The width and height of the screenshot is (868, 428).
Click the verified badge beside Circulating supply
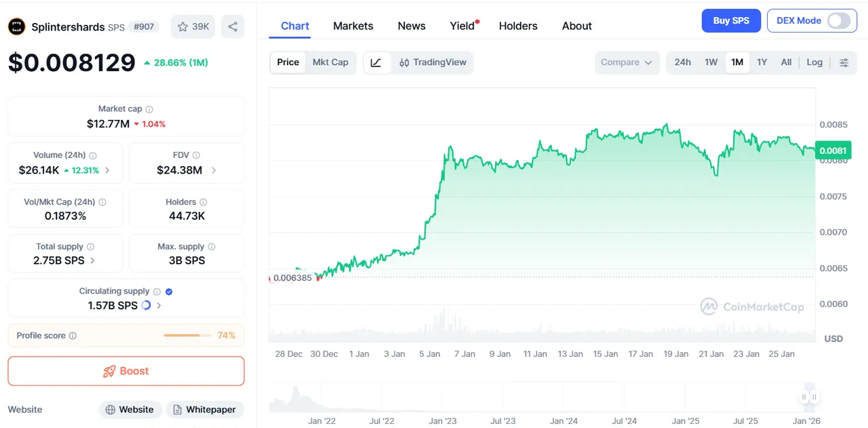(x=169, y=292)
